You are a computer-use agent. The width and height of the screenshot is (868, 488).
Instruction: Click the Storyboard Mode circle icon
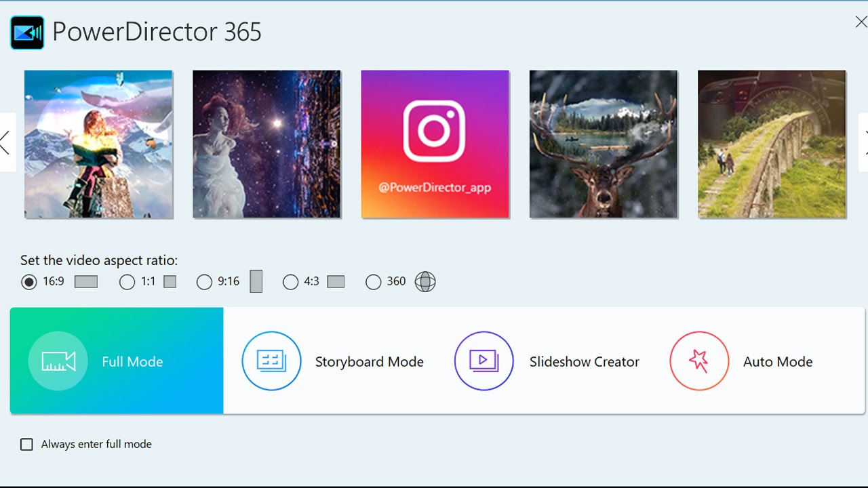pos(271,361)
